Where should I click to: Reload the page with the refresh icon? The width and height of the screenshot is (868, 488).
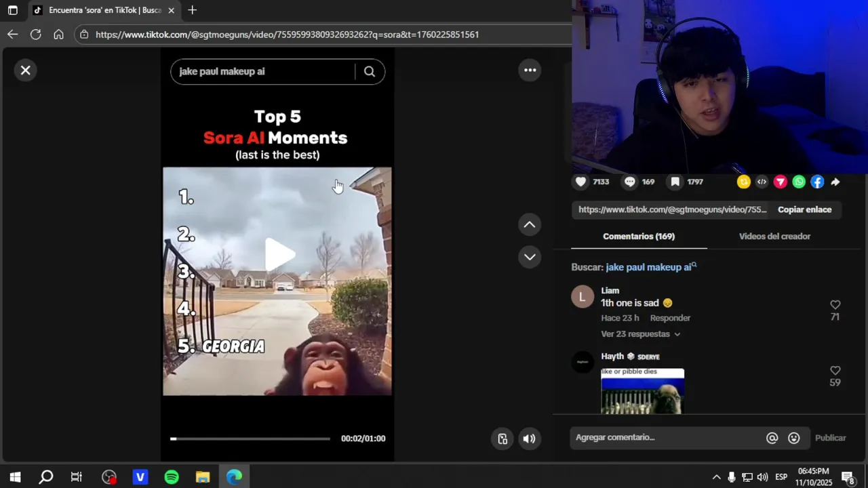pos(36,35)
